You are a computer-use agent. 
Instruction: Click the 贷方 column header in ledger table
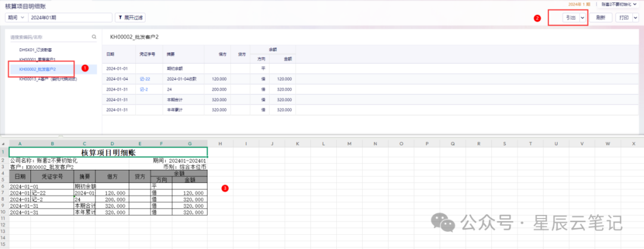tap(240, 54)
